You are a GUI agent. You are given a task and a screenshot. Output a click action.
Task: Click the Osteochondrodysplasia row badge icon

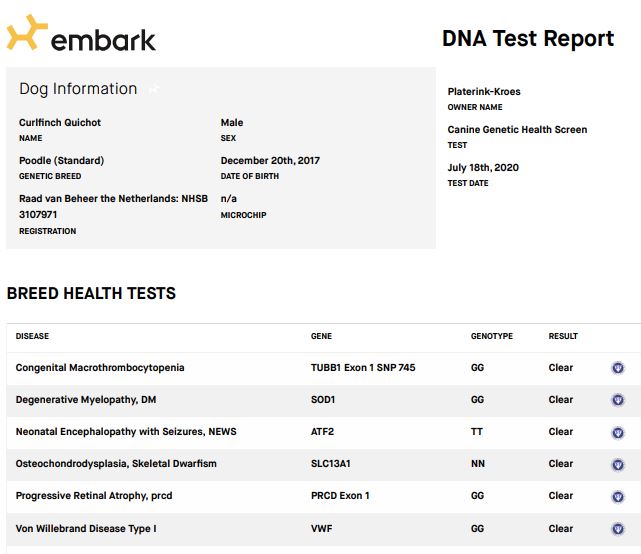(x=618, y=464)
